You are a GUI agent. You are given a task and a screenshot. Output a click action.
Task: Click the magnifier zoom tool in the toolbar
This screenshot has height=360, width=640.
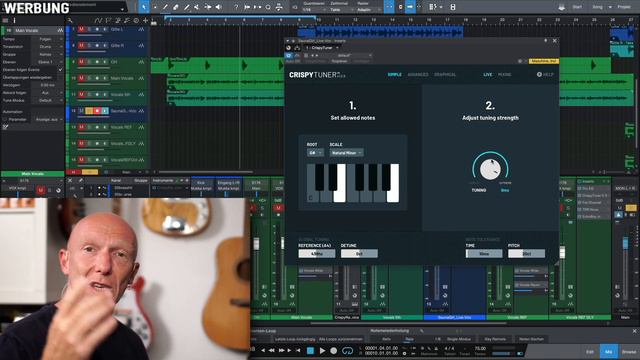268,7
